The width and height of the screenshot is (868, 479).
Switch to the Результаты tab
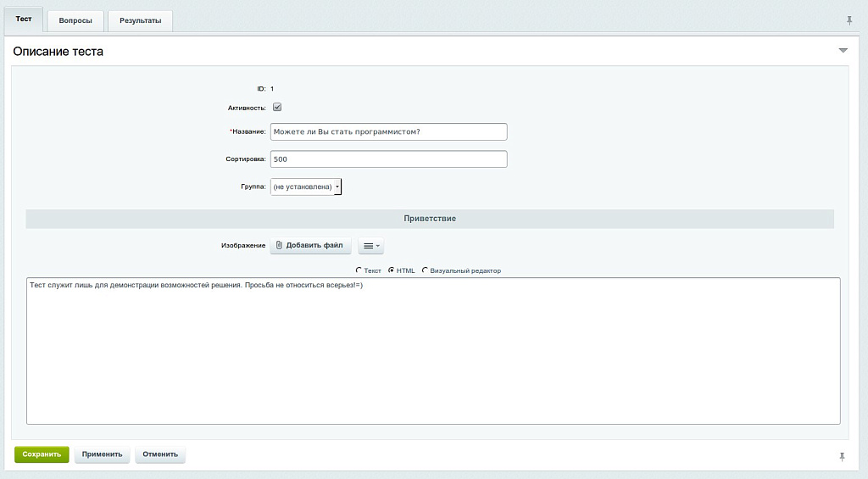pyautogui.click(x=140, y=20)
